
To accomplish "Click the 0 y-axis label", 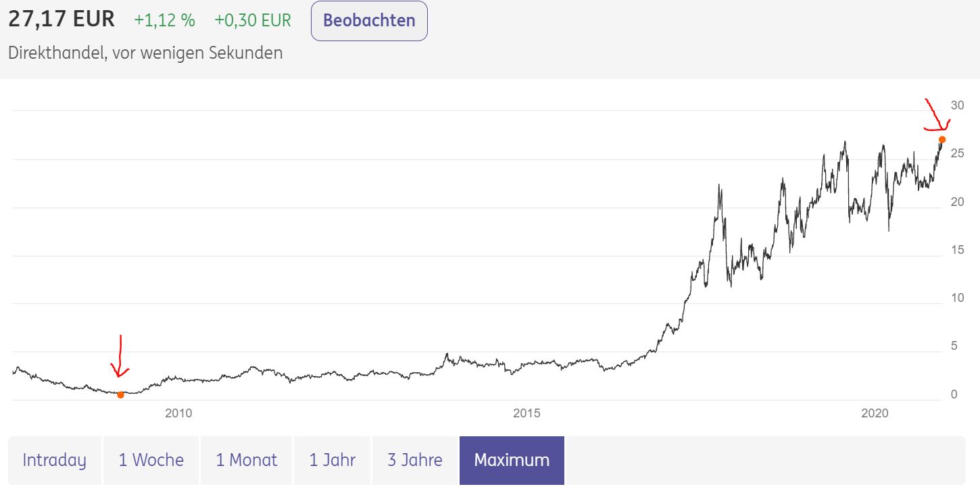I will coord(954,394).
